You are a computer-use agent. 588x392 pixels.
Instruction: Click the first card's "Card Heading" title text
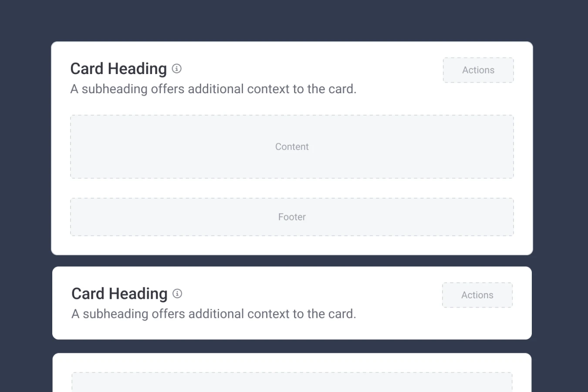pyautogui.click(x=118, y=69)
